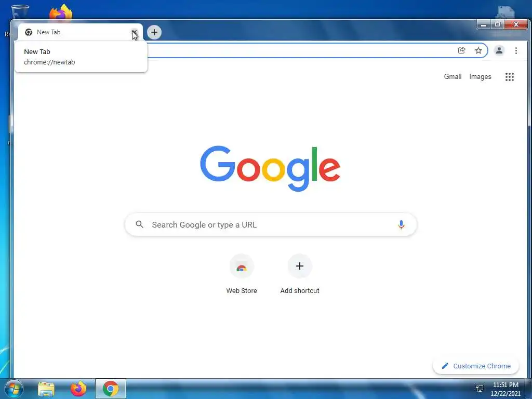Click the Customize Chrome button
532x399 pixels.
click(476, 366)
